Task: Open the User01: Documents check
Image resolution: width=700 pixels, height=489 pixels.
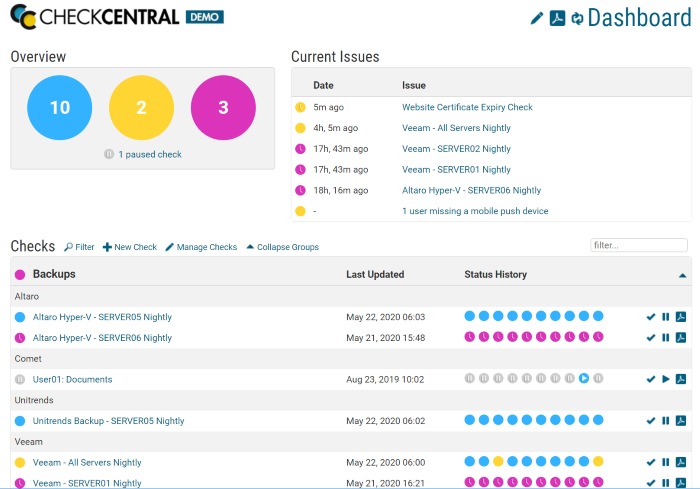Action: (x=72, y=380)
